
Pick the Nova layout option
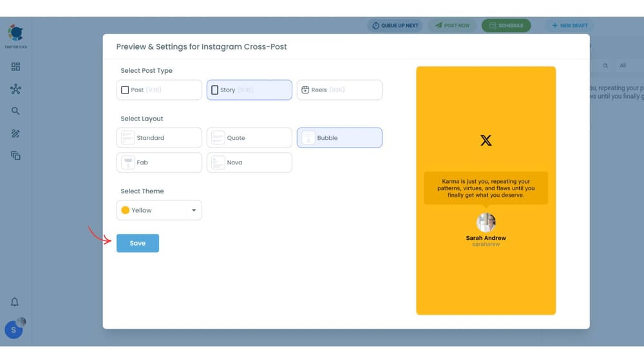pyautogui.click(x=249, y=162)
